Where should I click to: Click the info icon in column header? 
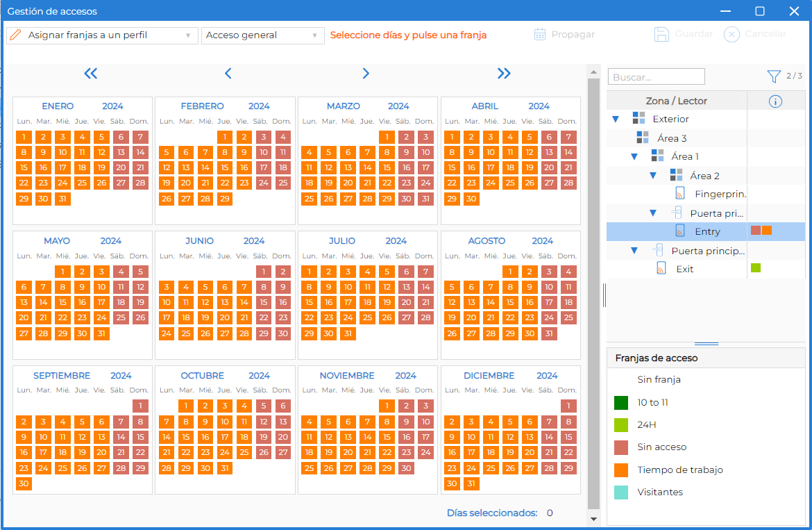pyautogui.click(x=775, y=101)
